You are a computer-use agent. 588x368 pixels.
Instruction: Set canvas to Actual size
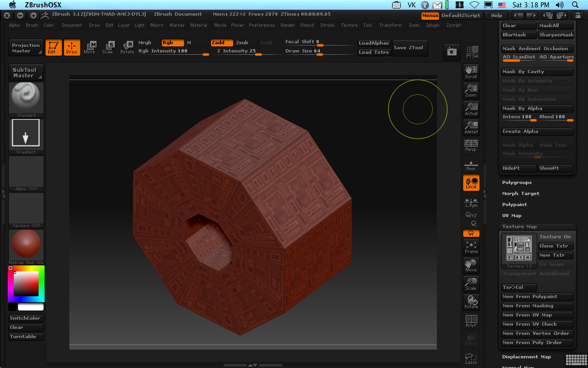tap(471, 109)
